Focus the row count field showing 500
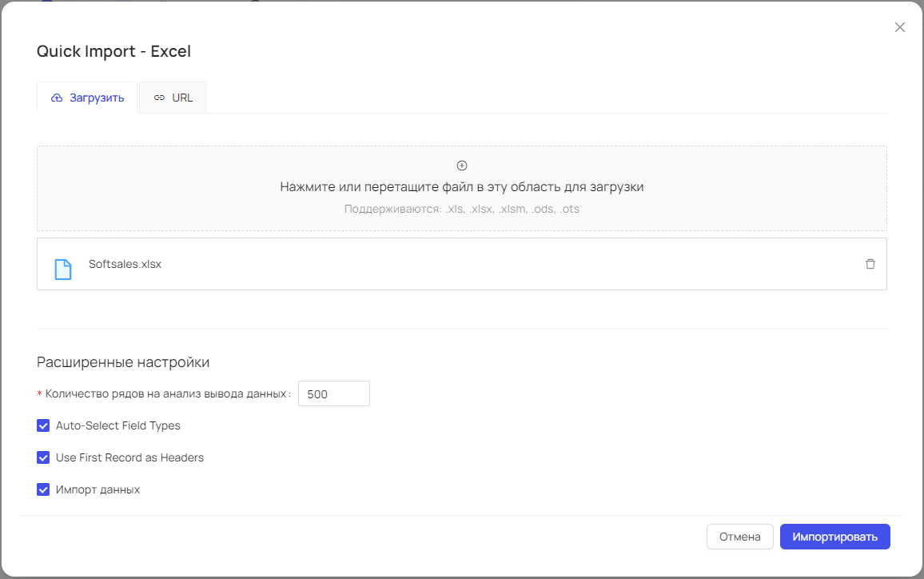 pos(333,394)
